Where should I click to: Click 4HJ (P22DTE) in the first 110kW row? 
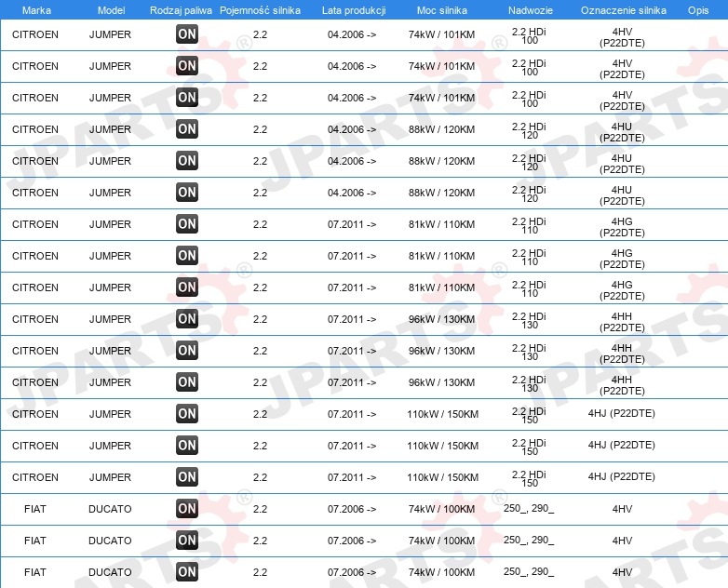[622, 413]
